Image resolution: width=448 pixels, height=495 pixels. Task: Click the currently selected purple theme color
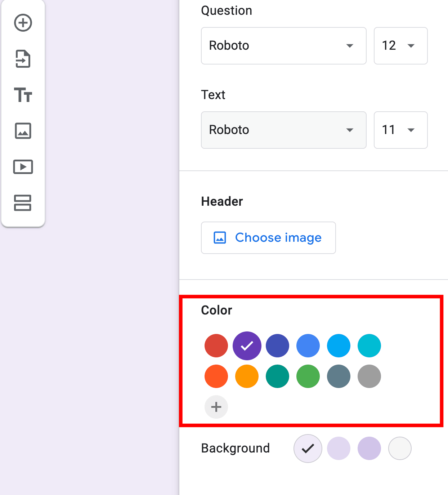pos(247,345)
